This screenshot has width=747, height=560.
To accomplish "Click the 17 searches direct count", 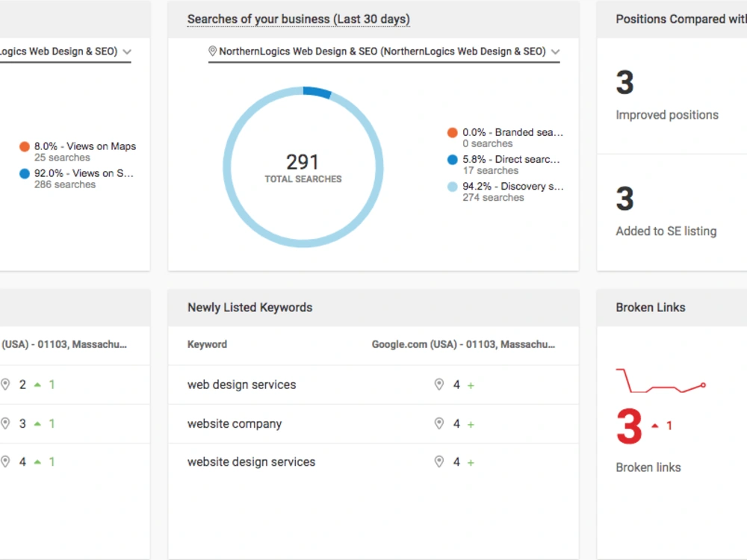I will (x=490, y=170).
